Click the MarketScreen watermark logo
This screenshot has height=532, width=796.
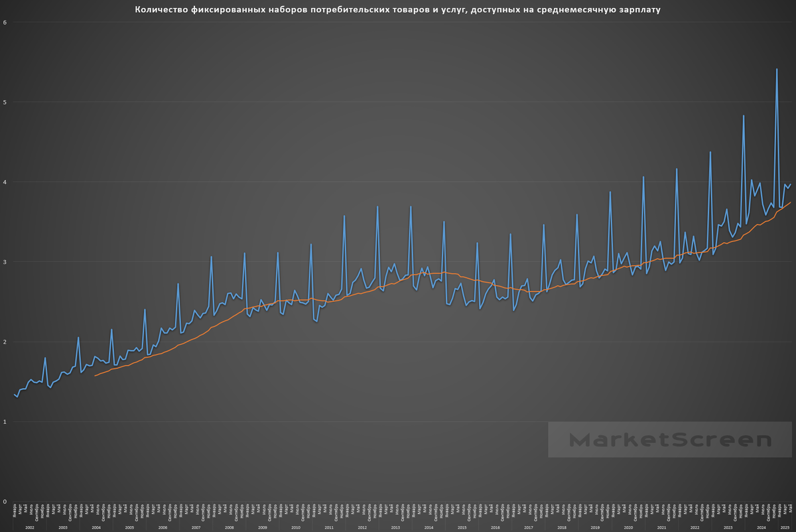[670, 440]
